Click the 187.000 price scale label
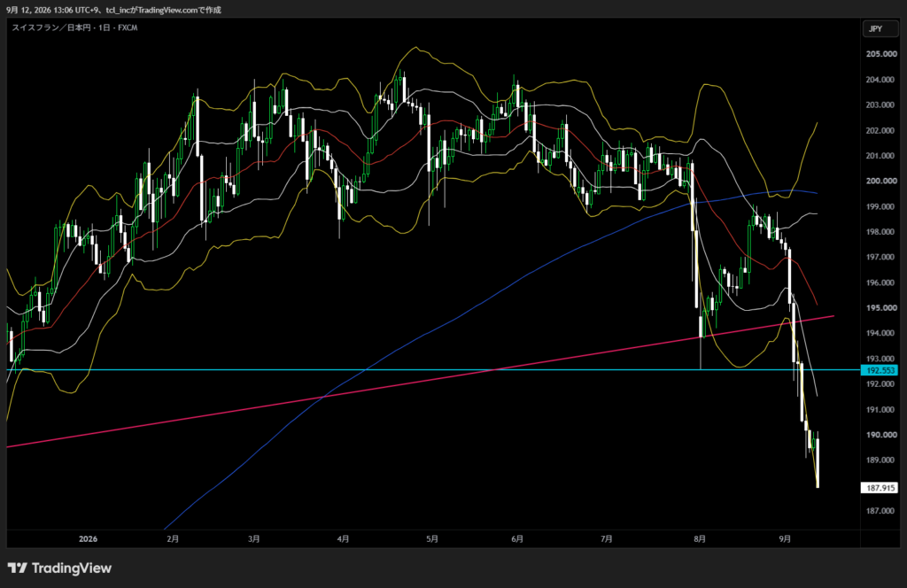 pyautogui.click(x=881, y=511)
